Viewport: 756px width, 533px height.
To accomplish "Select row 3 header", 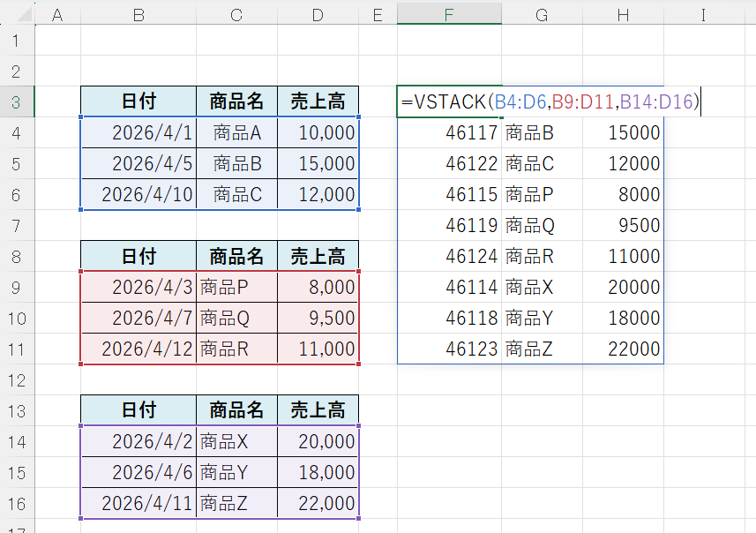I will (x=16, y=102).
